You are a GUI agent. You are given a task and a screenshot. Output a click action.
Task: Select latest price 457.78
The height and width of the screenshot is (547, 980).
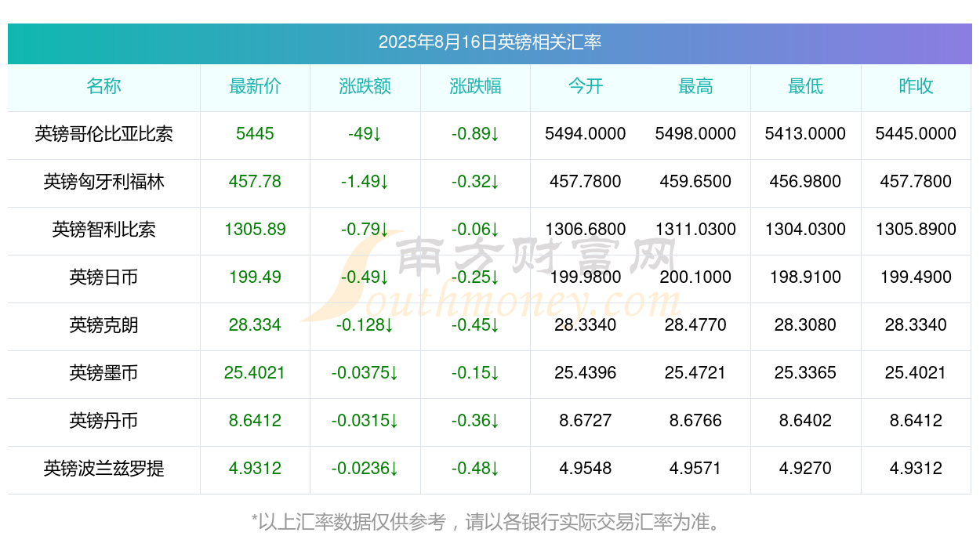(255, 182)
